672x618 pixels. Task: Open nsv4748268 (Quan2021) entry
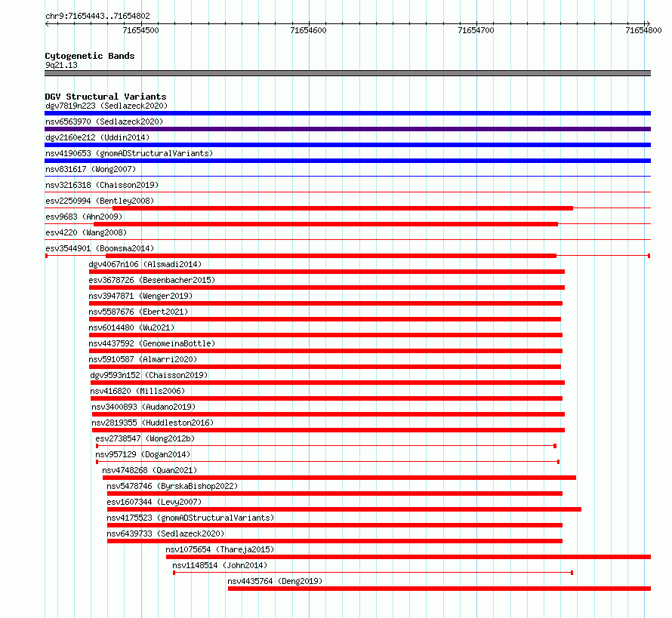150,470
